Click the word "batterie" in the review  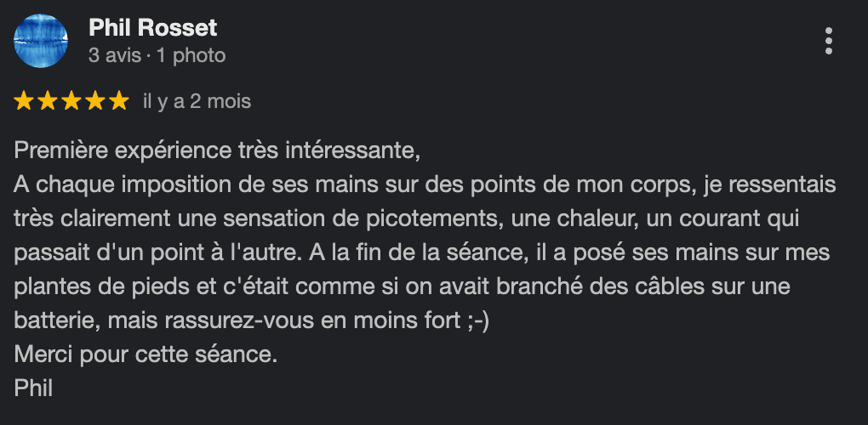click(x=48, y=321)
